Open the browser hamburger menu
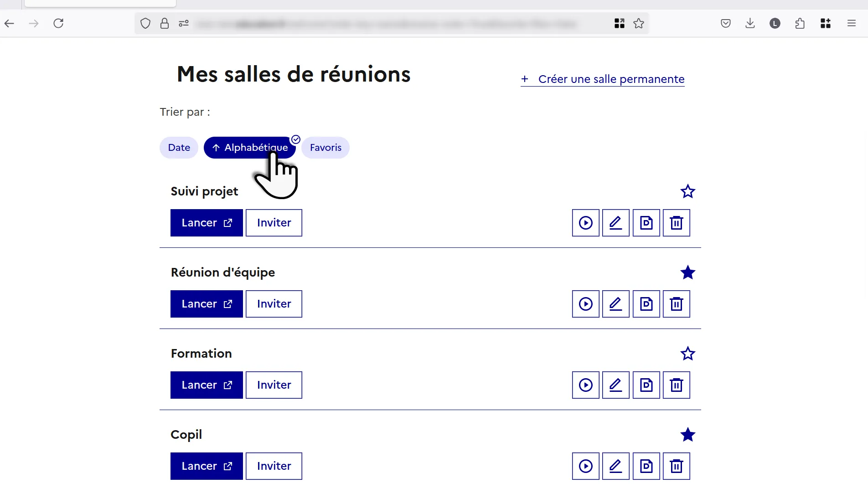This screenshot has width=868, height=488. pyautogui.click(x=851, y=23)
